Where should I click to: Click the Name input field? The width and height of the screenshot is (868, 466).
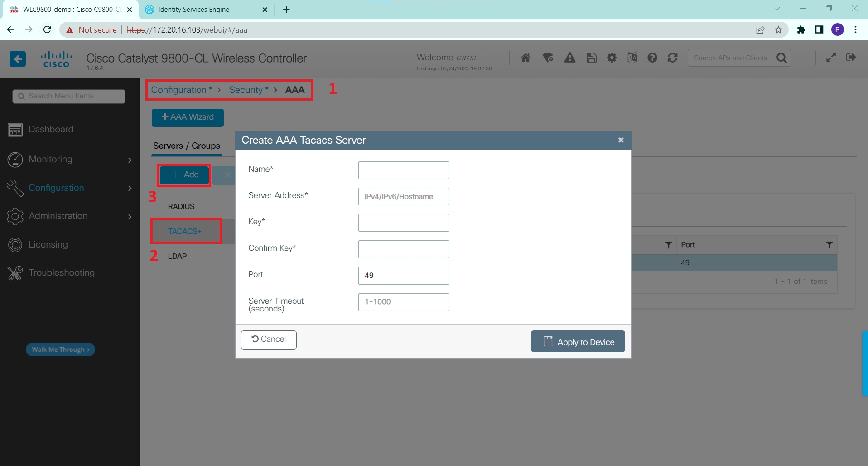[404, 170]
